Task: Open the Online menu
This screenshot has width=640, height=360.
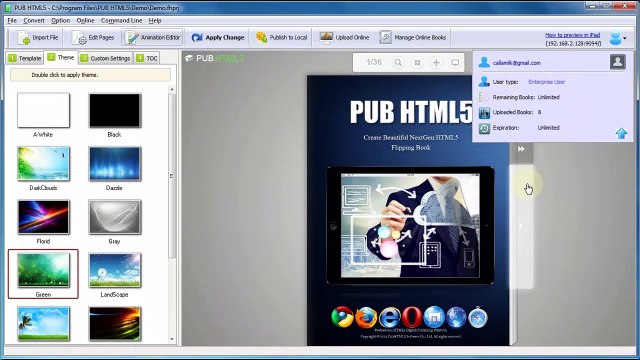Action: coord(85,20)
